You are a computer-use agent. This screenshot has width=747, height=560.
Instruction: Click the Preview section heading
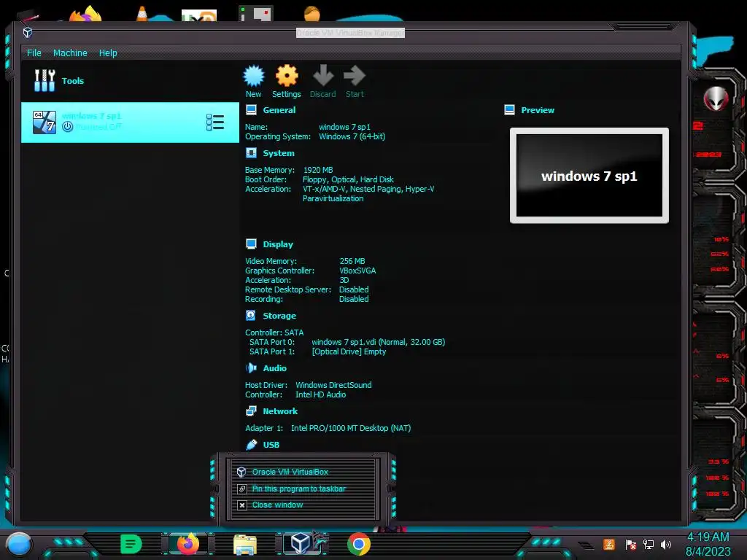tap(538, 110)
